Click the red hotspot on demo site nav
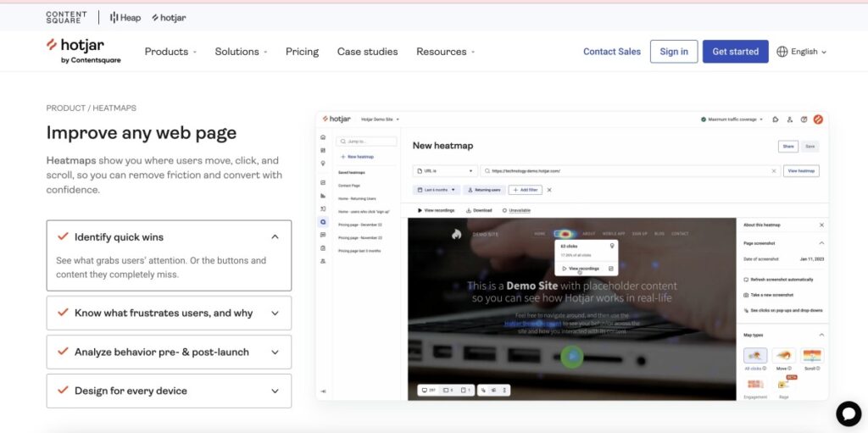The image size is (868, 433). (x=565, y=234)
